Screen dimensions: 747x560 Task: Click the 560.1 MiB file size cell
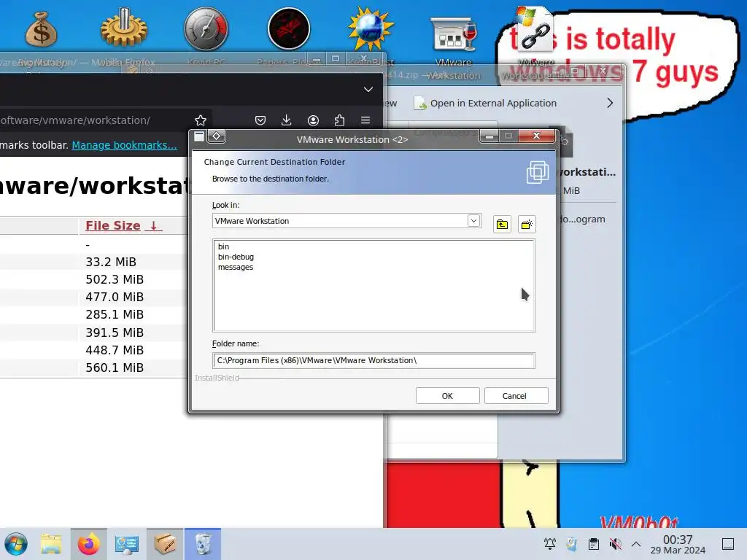coord(115,367)
